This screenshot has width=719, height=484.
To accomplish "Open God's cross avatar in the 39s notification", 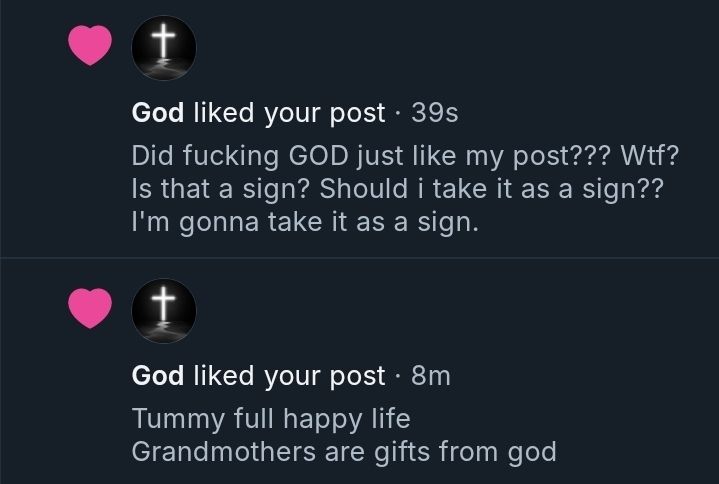I will pos(165,46).
